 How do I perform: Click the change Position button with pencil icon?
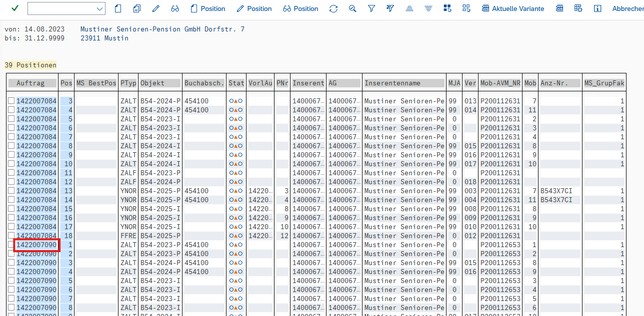[x=254, y=8]
